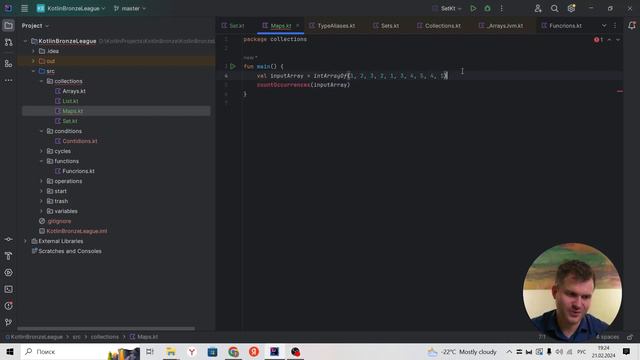Open the main hamburger menu
The width and height of the screenshot is (640, 360).
24,8
